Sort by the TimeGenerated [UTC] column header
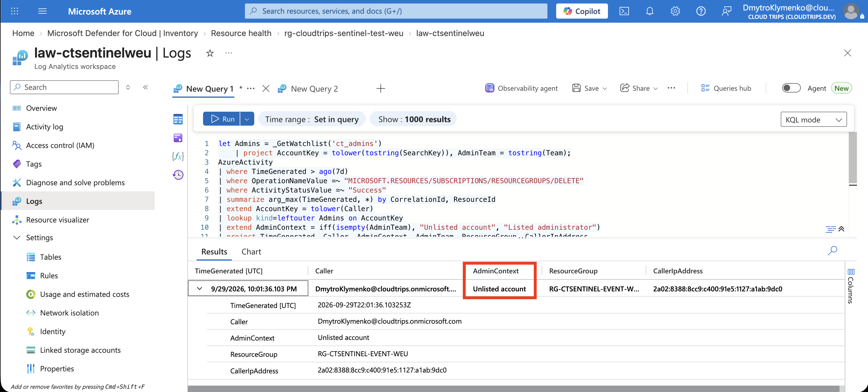Viewport: 868px width, 392px height. [x=228, y=271]
